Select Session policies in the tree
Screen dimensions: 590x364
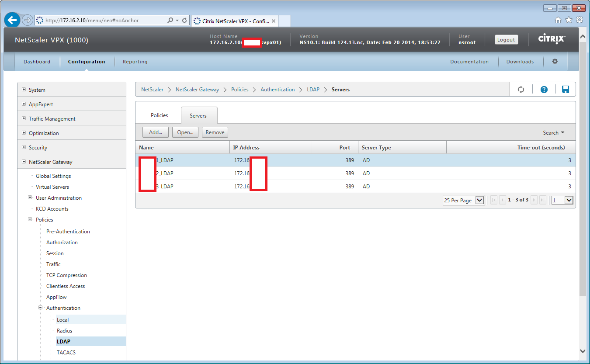click(55, 253)
